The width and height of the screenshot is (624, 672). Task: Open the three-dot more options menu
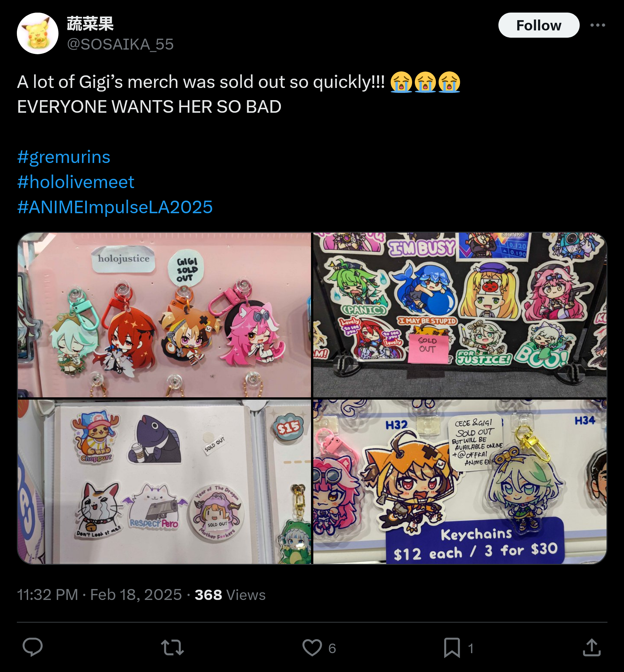(597, 25)
